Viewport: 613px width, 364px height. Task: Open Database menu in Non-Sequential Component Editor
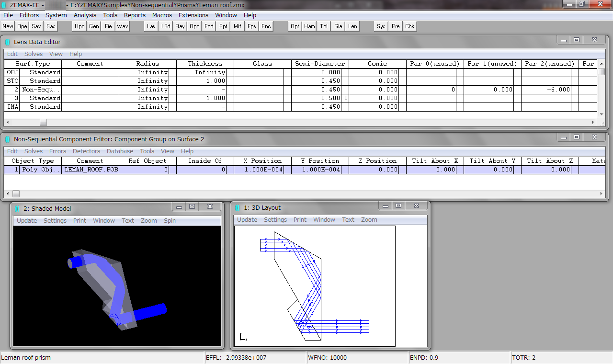click(x=120, y=151)
